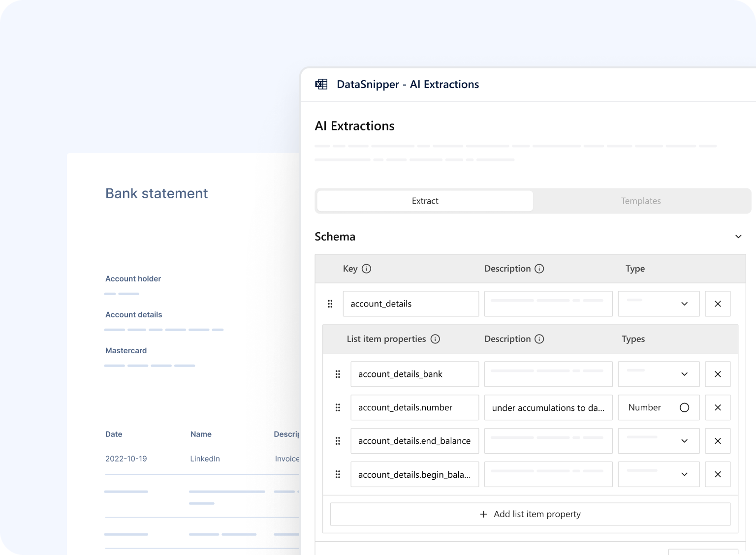This screenshot has height=555, width=756.
Task: Delete the account_details.begin_bala... property
Action: 718,475
